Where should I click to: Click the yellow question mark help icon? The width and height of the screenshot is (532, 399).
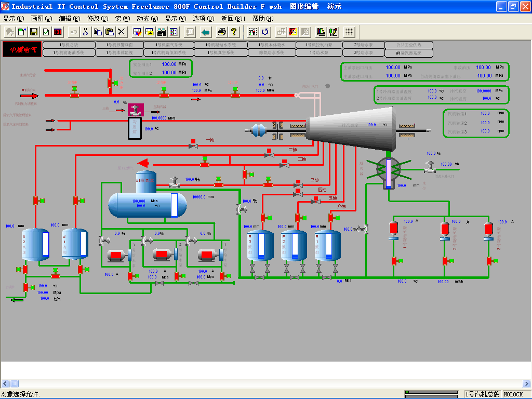click(x=234, y=32)
